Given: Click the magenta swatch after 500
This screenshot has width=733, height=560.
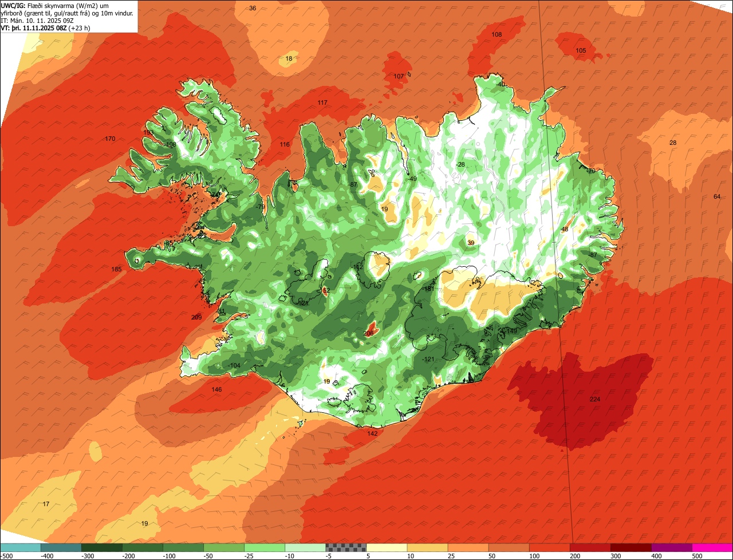Looking at the screenshot, I should tap(712, 547).
